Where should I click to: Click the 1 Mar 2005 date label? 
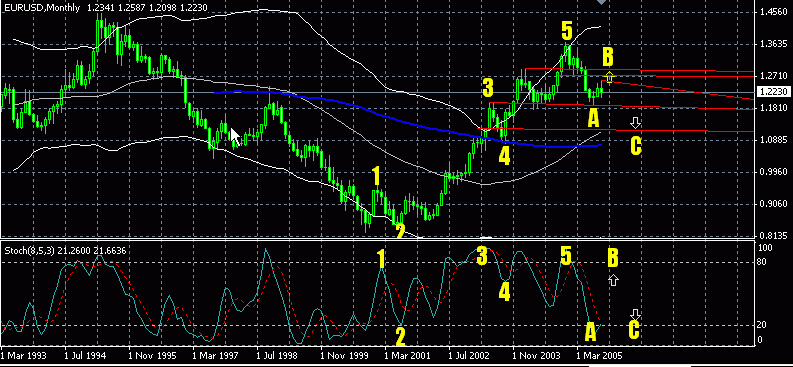point(600,356)
